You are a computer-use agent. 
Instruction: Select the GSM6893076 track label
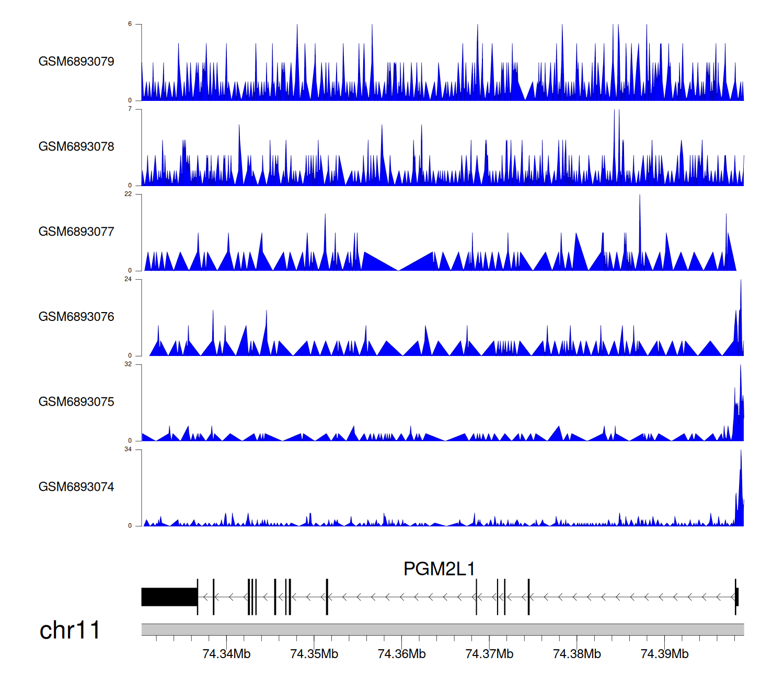(76, 317)
